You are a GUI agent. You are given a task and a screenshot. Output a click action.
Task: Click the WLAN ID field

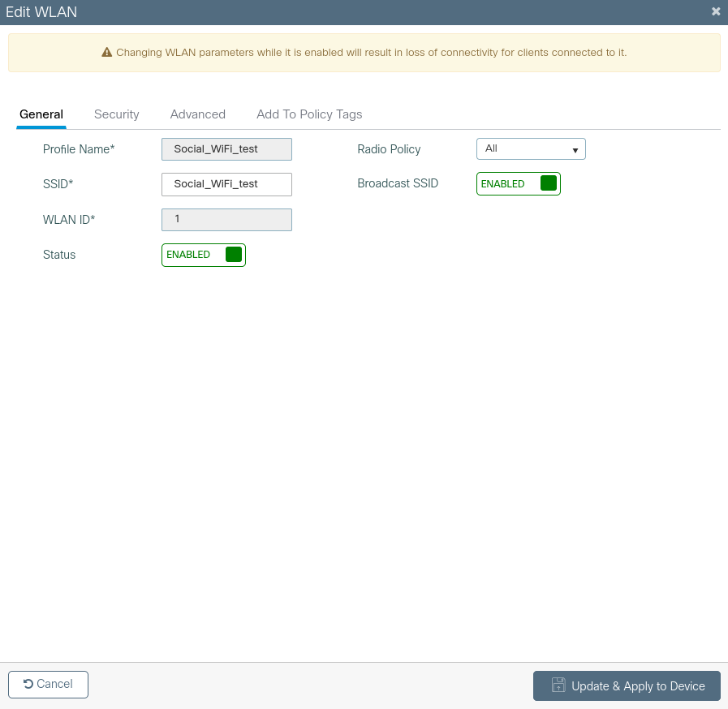click(226, 220)
